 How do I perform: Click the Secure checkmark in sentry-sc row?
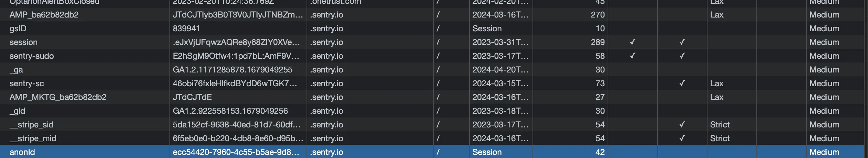(x=682, y=83)
